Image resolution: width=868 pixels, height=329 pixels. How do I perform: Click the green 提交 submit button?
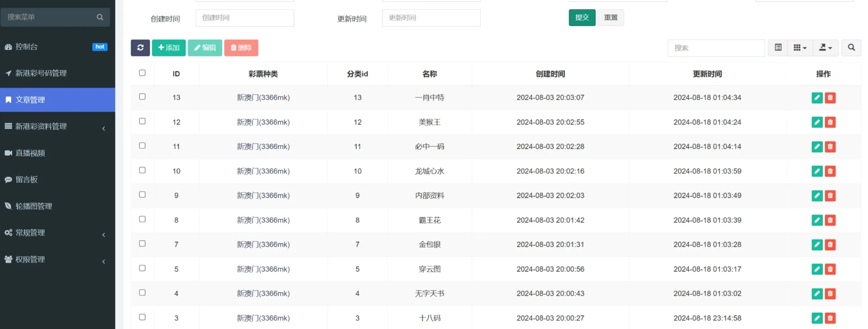(582, 18)
